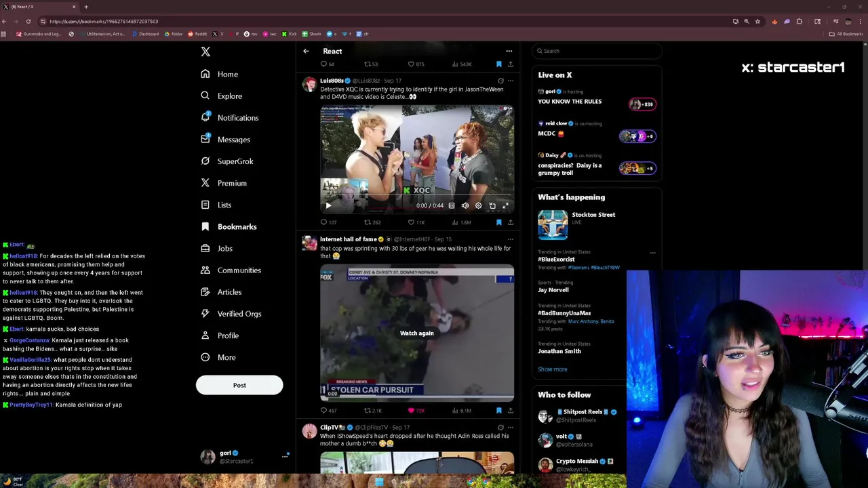Open ClipTV tweet options menu

(x=511, y=428)
